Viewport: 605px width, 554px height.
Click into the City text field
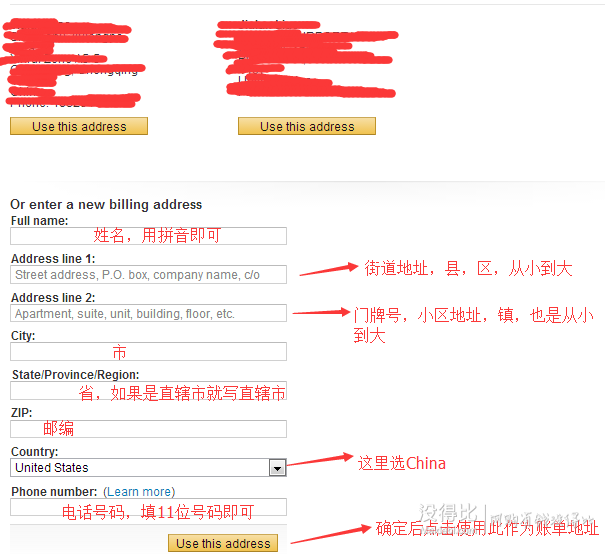click(148, 351)
